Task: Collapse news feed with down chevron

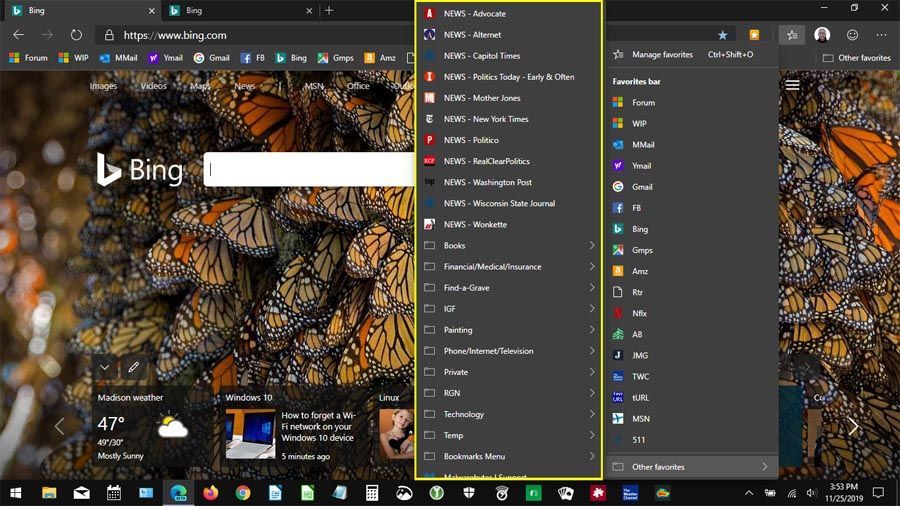Action: (105, 367)
